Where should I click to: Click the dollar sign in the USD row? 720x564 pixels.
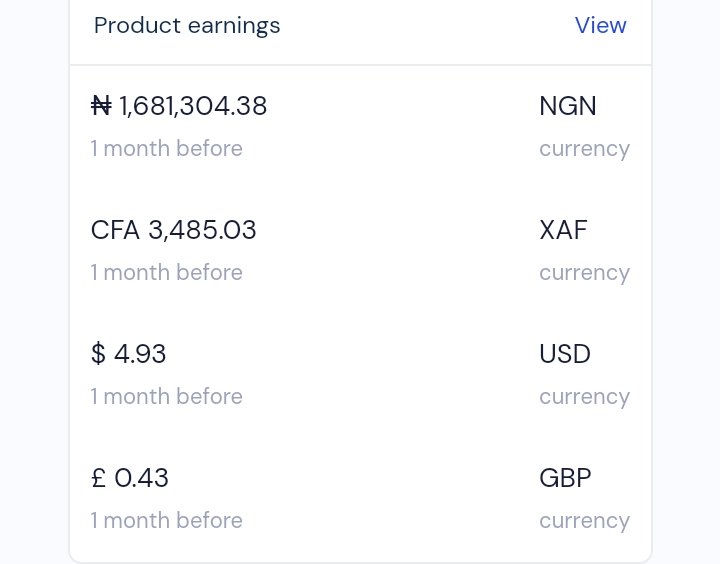click(98, 354)
